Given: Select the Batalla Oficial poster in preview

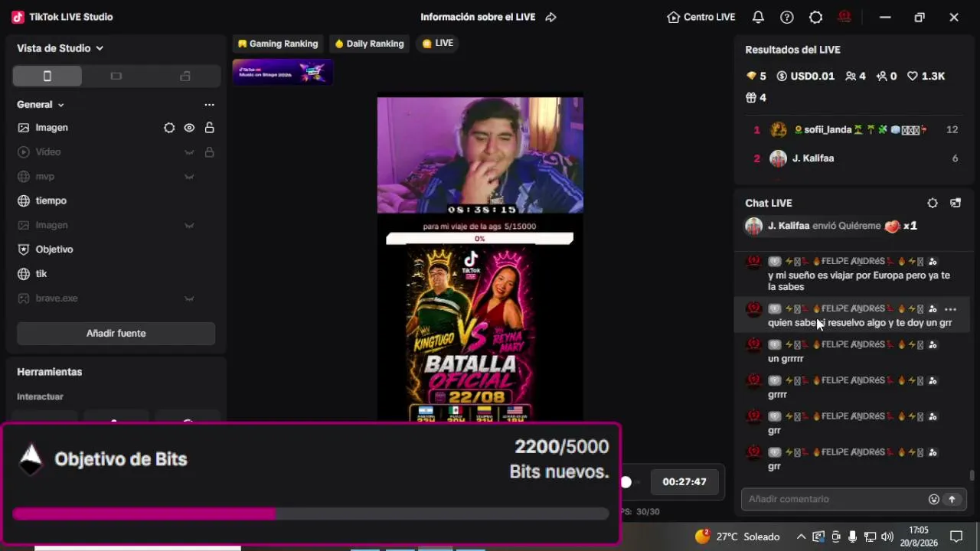Looking at the screenshot, I should (470, 334).
